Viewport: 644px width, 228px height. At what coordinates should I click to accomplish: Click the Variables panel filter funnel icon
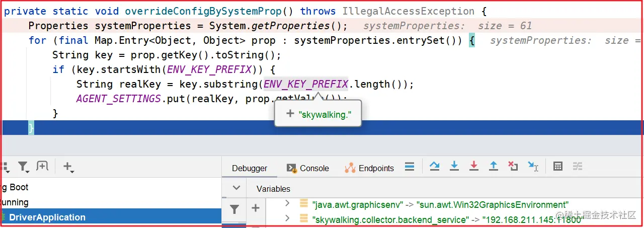coord(234,208)
